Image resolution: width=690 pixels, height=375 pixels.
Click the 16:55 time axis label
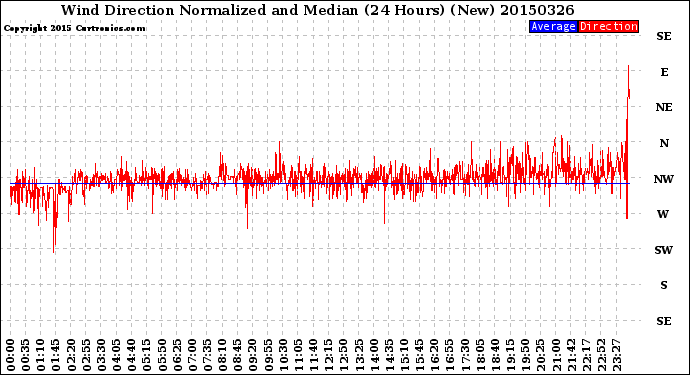coord(451,355)
